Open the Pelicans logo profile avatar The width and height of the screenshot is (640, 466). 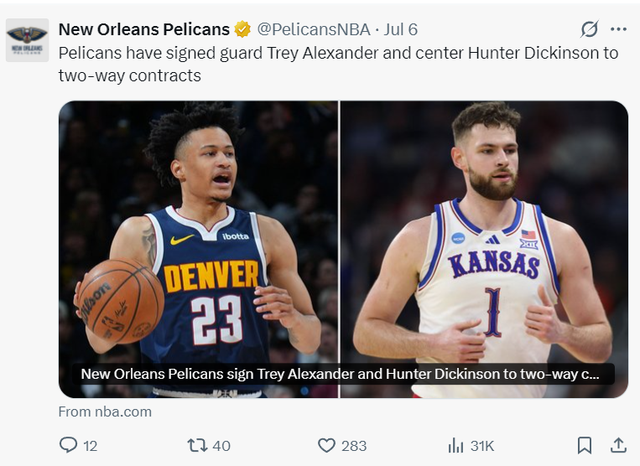[x=27, y=40]
